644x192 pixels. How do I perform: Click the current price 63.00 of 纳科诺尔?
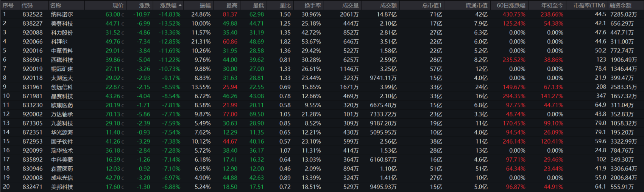click(112, 14)
